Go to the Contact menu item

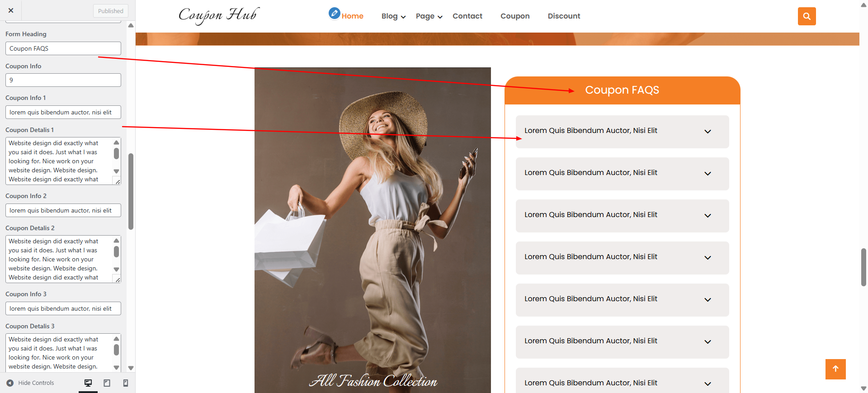click(467, 16)
